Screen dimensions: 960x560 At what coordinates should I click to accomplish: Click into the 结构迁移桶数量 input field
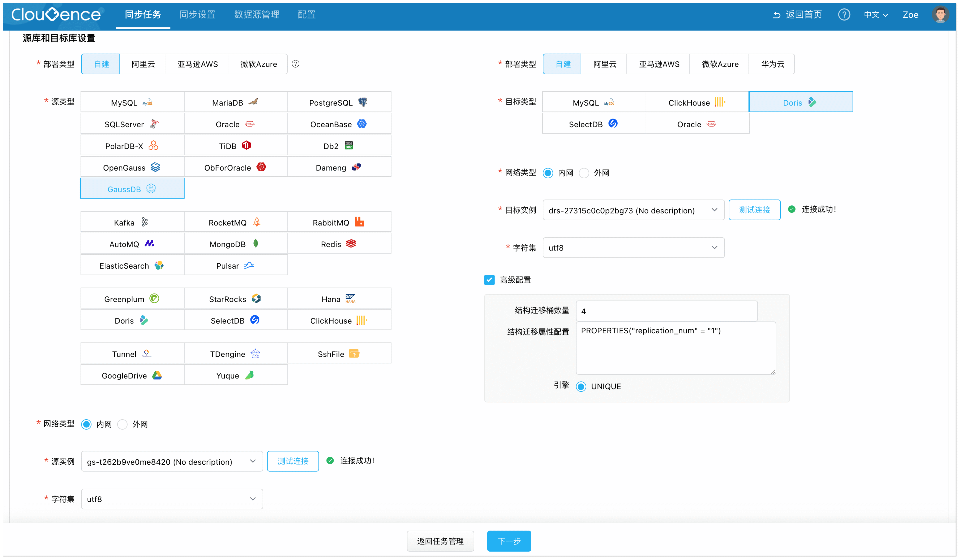coord(666,311)
